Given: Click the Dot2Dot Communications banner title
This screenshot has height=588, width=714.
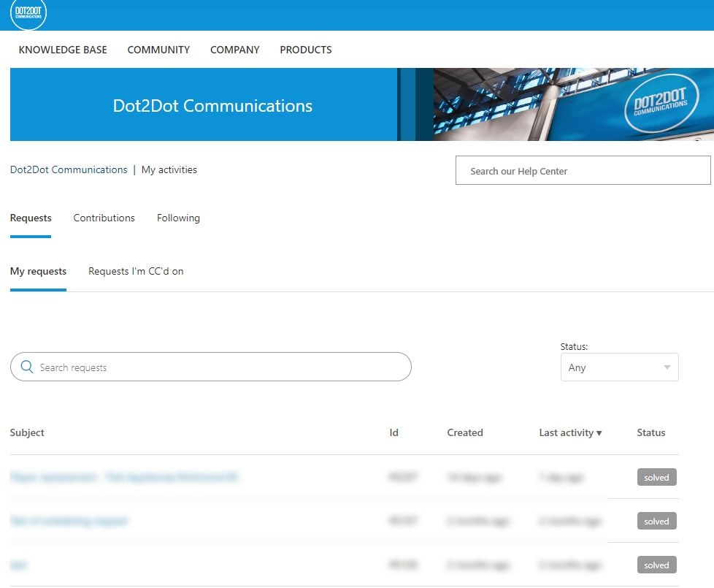Looking at the screenshot, I should pyautogui.click(x=212, y=106).
